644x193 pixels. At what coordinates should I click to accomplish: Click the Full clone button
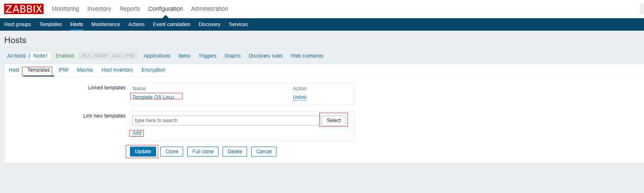click(x=203, y=152)
